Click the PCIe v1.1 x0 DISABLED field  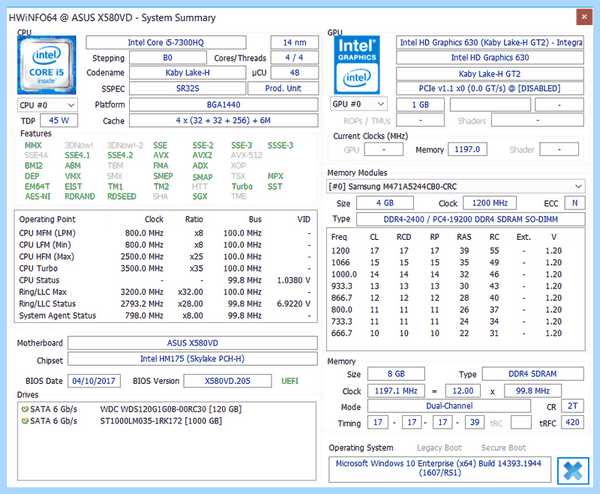490,88
